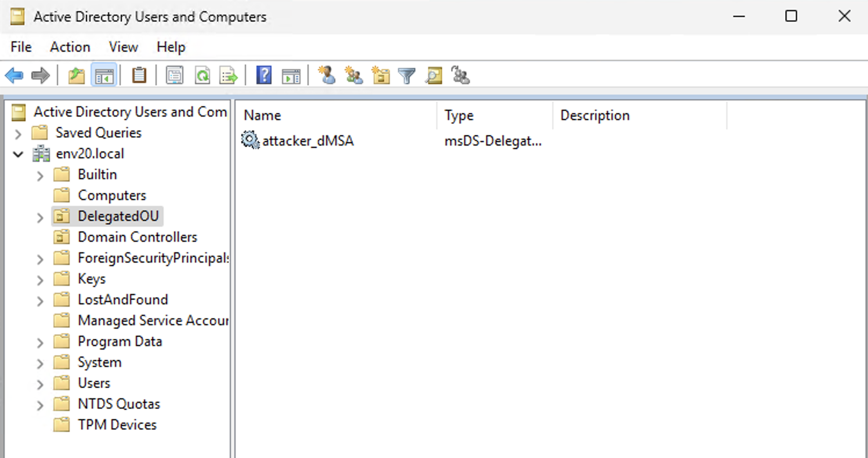Expand the DelegatedOU node
The image size is (868, 458).
pos(40,217)
